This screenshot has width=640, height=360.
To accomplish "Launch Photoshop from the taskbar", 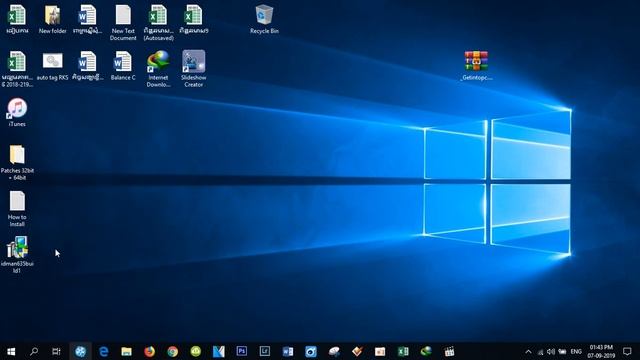I will coord(242,351).
